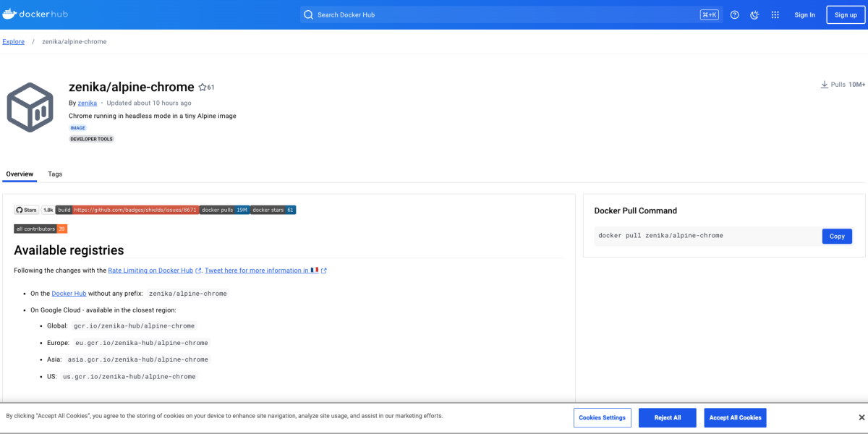Image resolution: width=868 pixels, height=434 pixels.
Task: Switch to the Tags tab
Action: coord(55,174)
